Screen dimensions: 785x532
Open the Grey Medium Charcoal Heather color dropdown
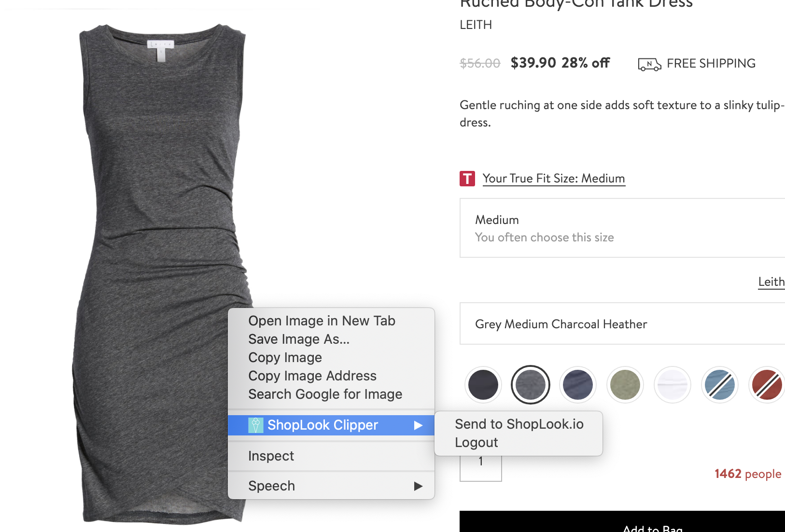(622, 323)
